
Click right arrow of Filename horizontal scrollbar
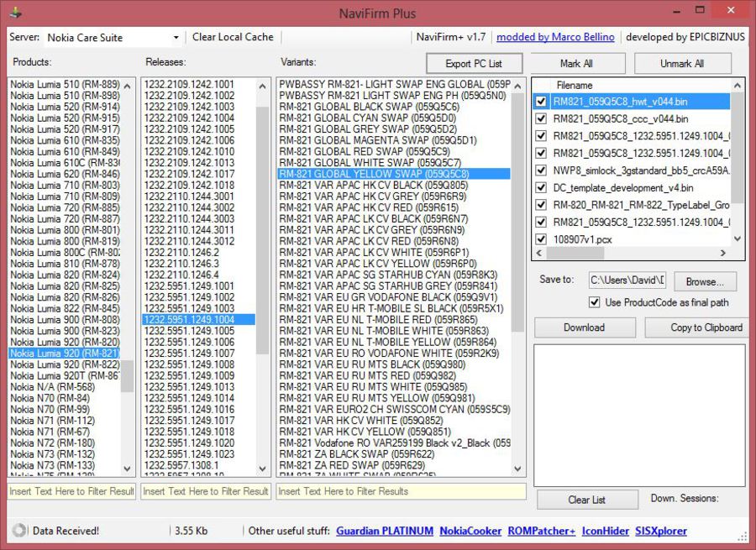722,253
